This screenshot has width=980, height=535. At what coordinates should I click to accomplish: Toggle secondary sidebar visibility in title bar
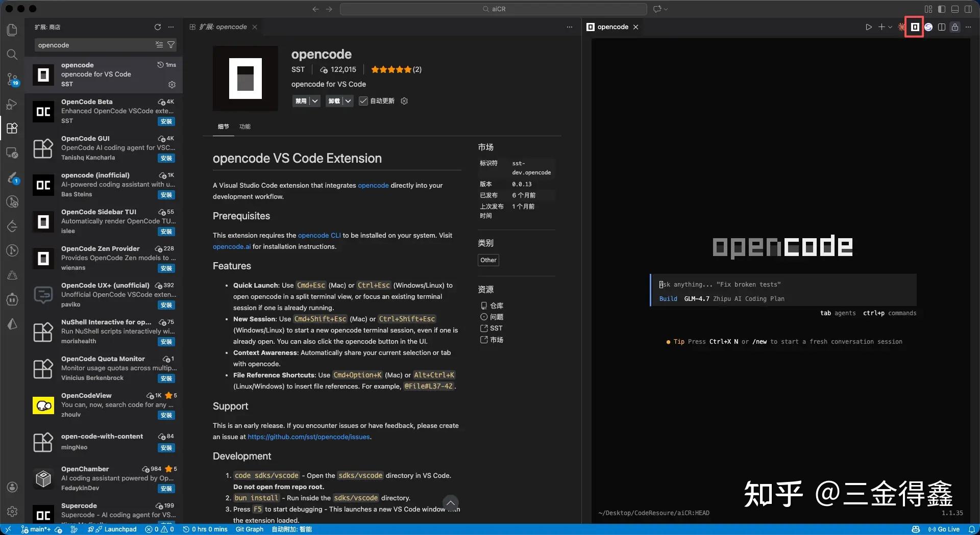point(968,9)
